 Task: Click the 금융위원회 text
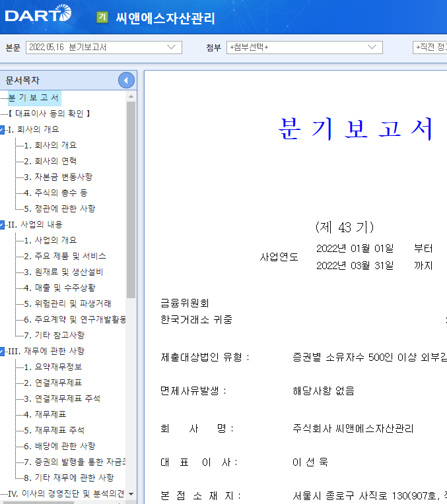tap(185, 303)
